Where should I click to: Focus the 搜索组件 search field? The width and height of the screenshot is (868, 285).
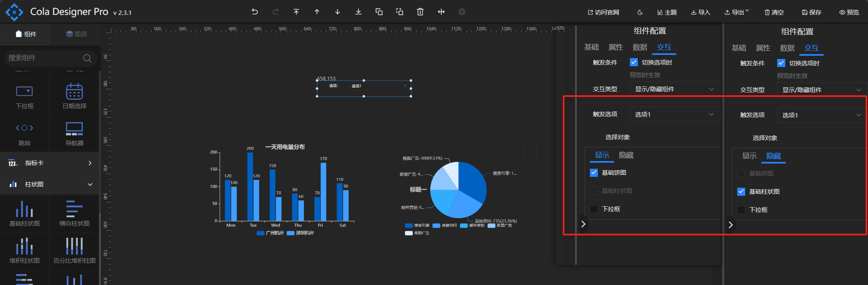[44, 58]
